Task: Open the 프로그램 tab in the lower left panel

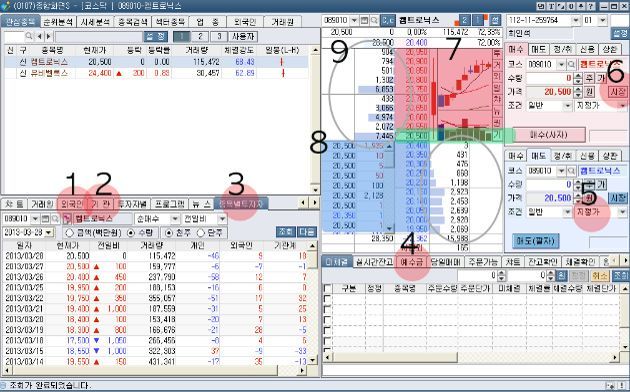Action: [x=170, y=204]
